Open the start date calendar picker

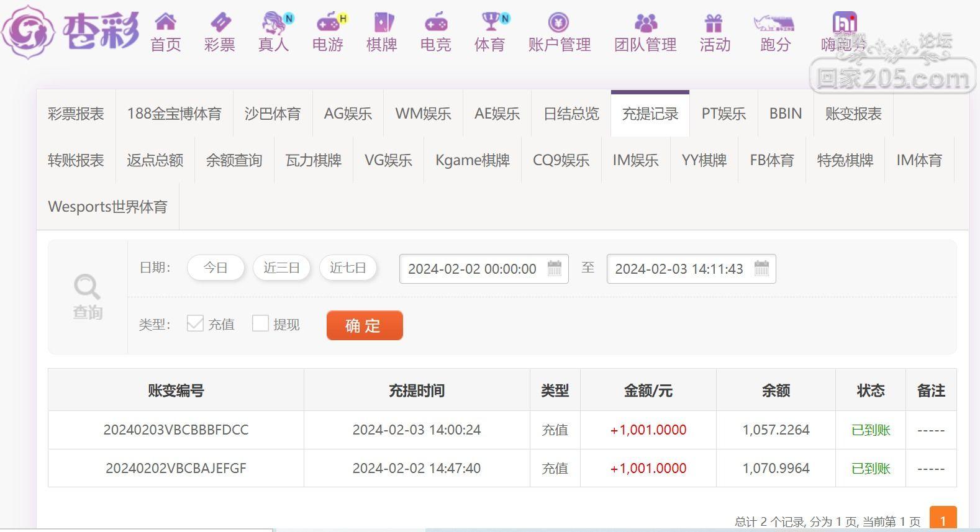555,268
